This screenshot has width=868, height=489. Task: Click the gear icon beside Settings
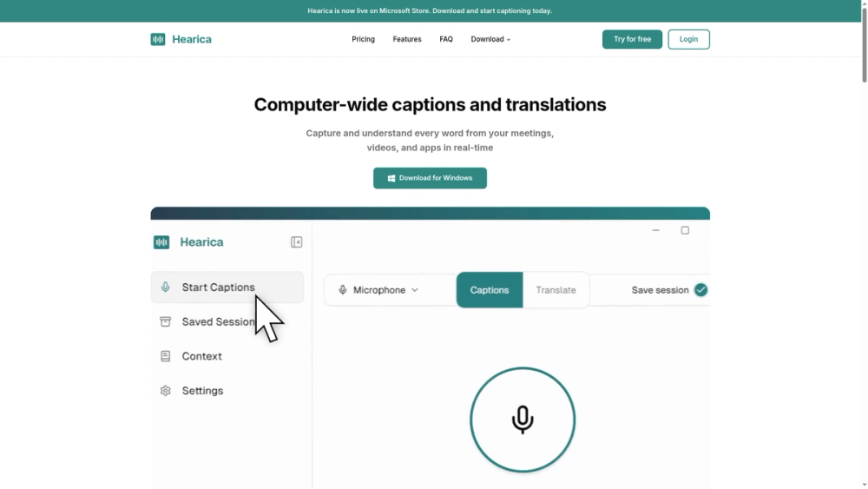(166, 391)
